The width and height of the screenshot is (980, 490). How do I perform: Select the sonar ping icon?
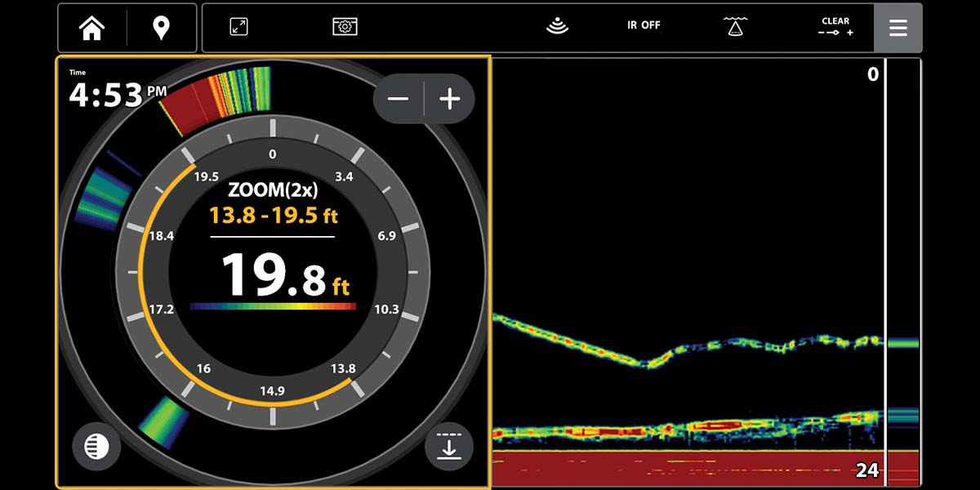tap(556, 27)
